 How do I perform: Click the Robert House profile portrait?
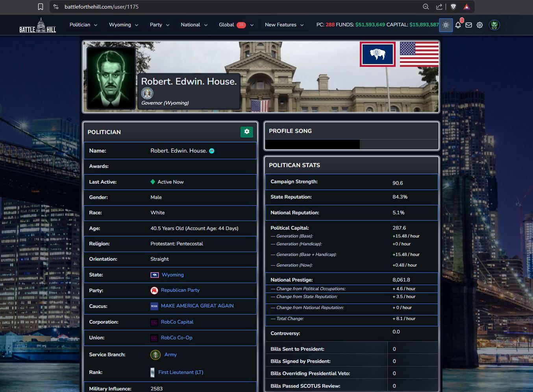pyautogui.click(x=111, y=78)
